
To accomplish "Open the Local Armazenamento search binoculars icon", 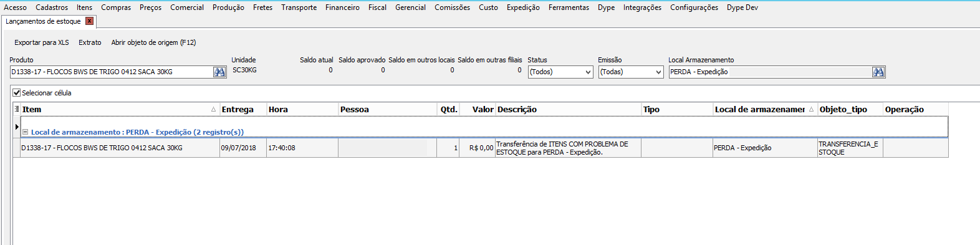I will coord(878,72).
